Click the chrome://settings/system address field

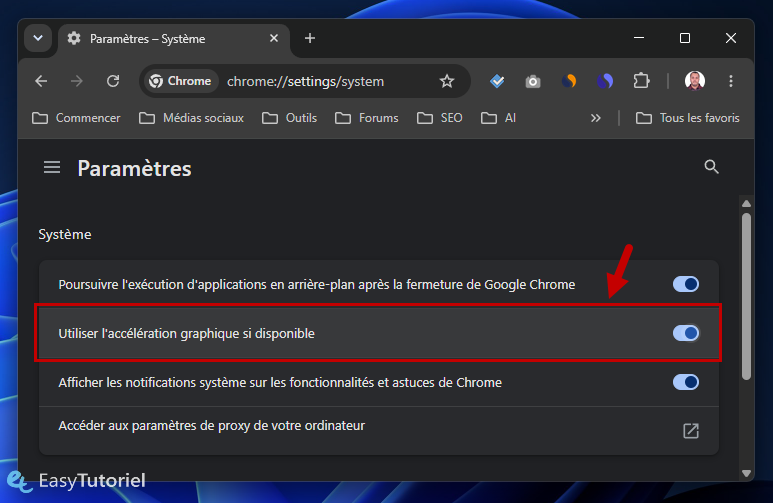(x=305, y=81)
